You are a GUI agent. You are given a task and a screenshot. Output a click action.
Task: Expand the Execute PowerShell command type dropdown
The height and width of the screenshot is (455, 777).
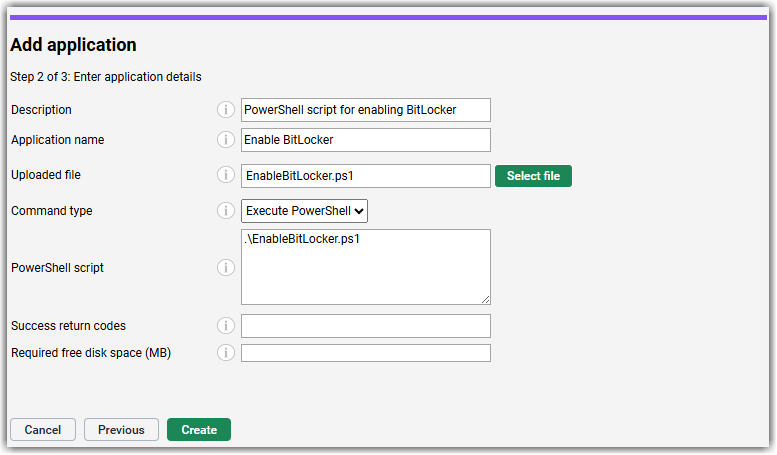click(x=305, y=211)
